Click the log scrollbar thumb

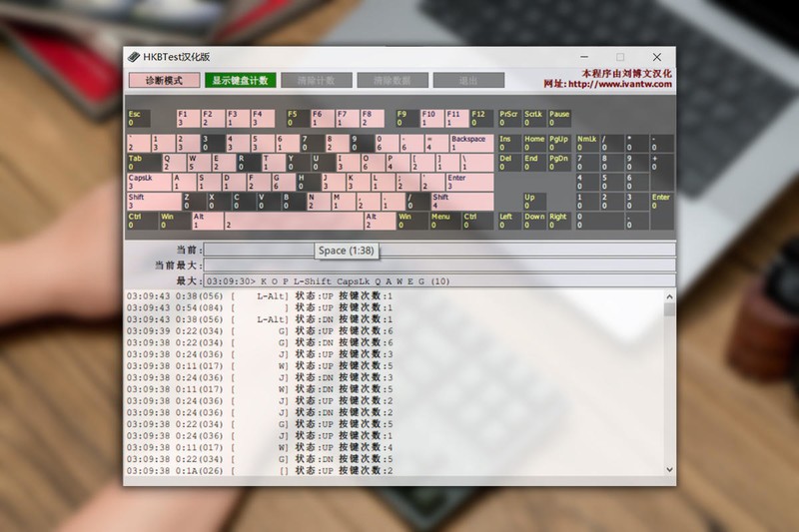[x=669, y=309]
